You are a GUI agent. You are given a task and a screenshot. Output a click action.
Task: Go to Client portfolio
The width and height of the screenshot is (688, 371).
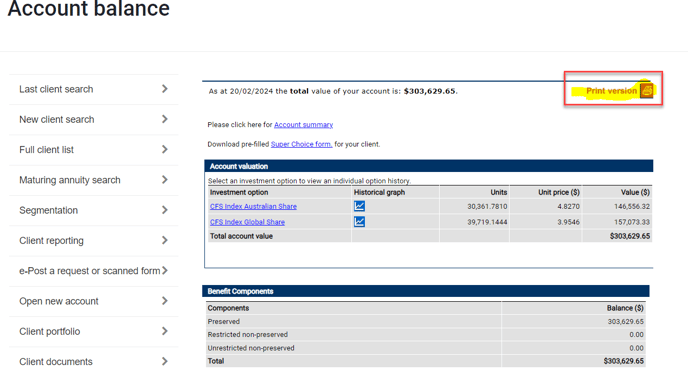pos(93,331)
